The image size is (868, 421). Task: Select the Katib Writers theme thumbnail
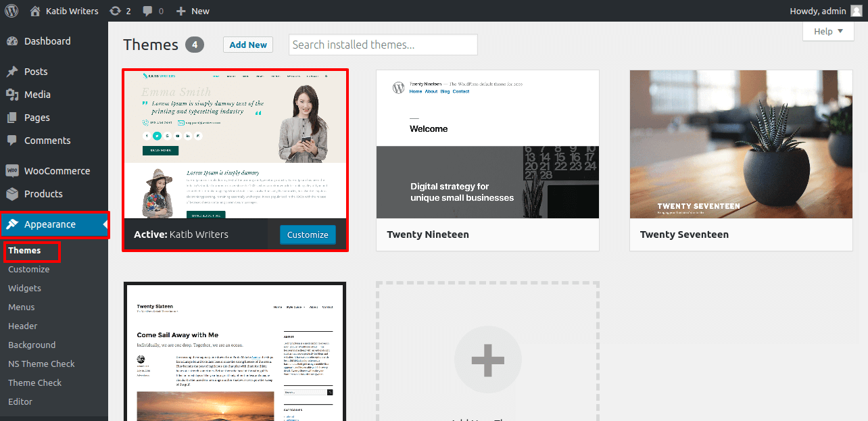235,144
